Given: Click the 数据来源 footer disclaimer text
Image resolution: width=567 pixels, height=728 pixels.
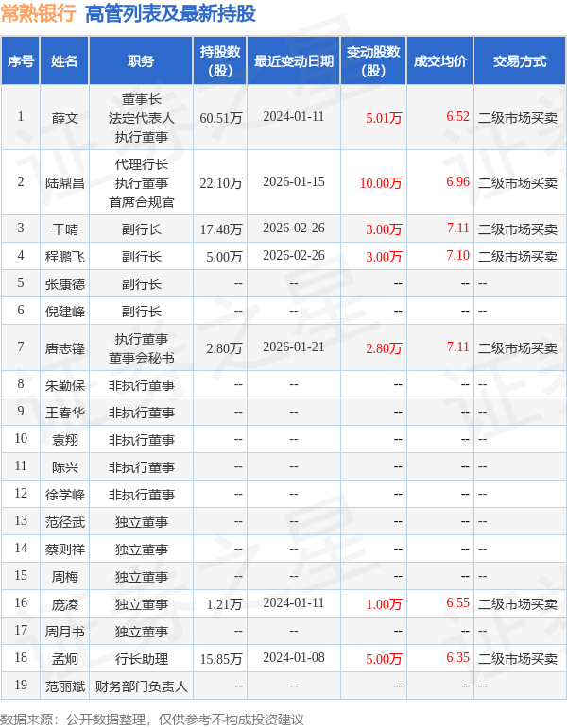Looking at the screenshot, I should [x=151, y=720].
